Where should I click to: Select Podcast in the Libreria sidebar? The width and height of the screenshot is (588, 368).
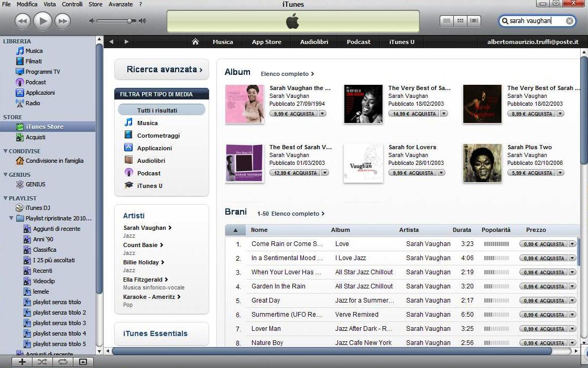coord(31,82)
